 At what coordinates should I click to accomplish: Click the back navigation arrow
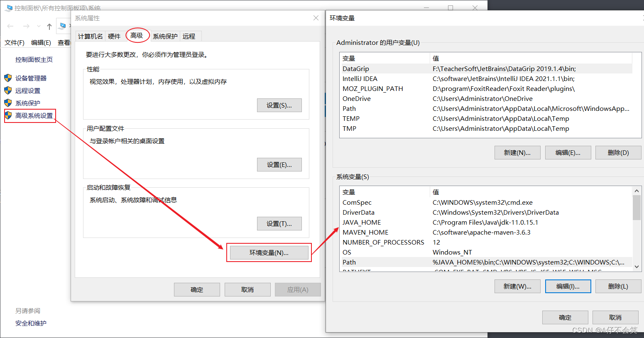(x=10, y=26)
